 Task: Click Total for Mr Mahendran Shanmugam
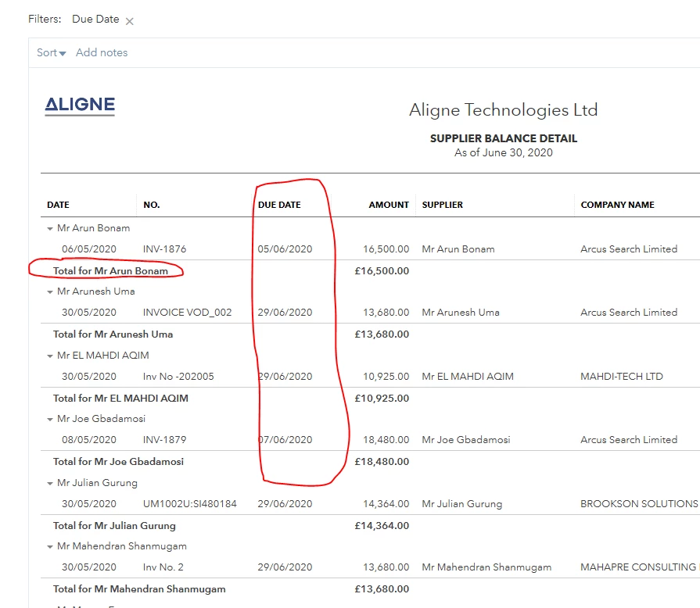point(139,589)
